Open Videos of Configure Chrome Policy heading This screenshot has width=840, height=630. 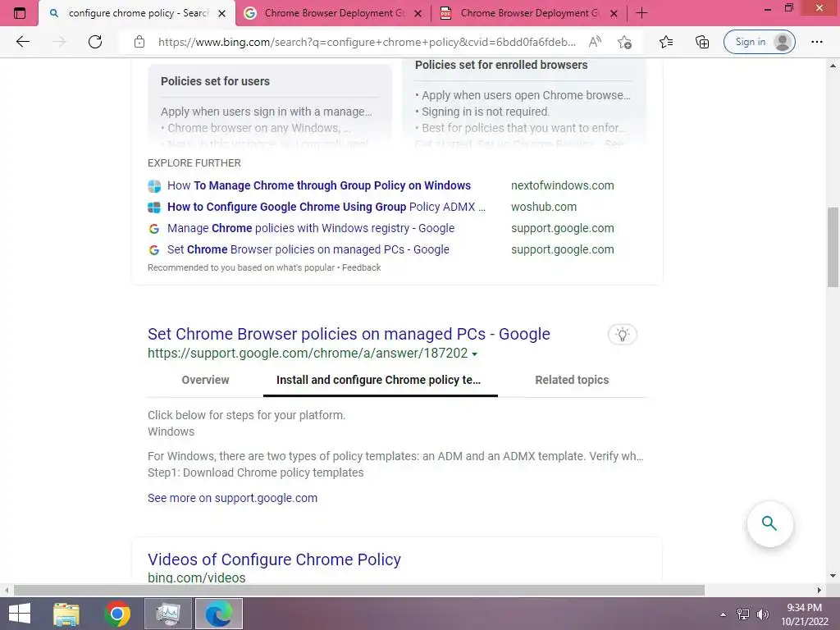(x=274, y=559)
